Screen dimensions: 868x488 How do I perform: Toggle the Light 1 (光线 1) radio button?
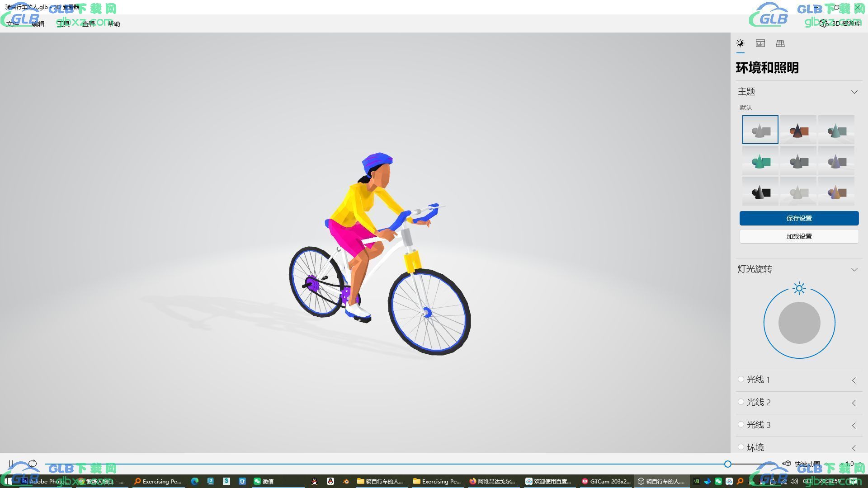point(741,380)
